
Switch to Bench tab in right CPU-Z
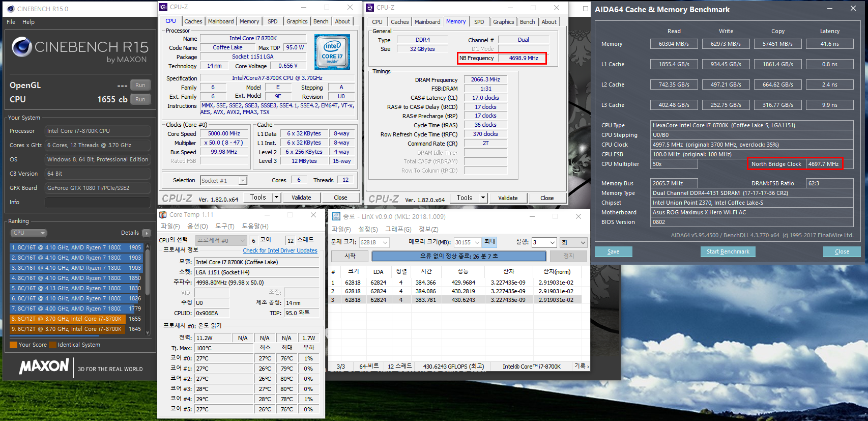click(528, 22)
